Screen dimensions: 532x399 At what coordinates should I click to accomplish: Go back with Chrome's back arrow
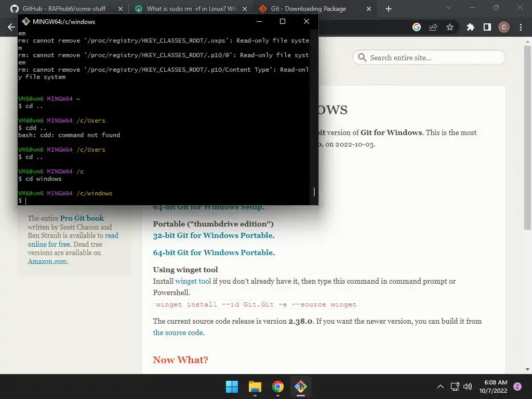click(x=11, y=27)
